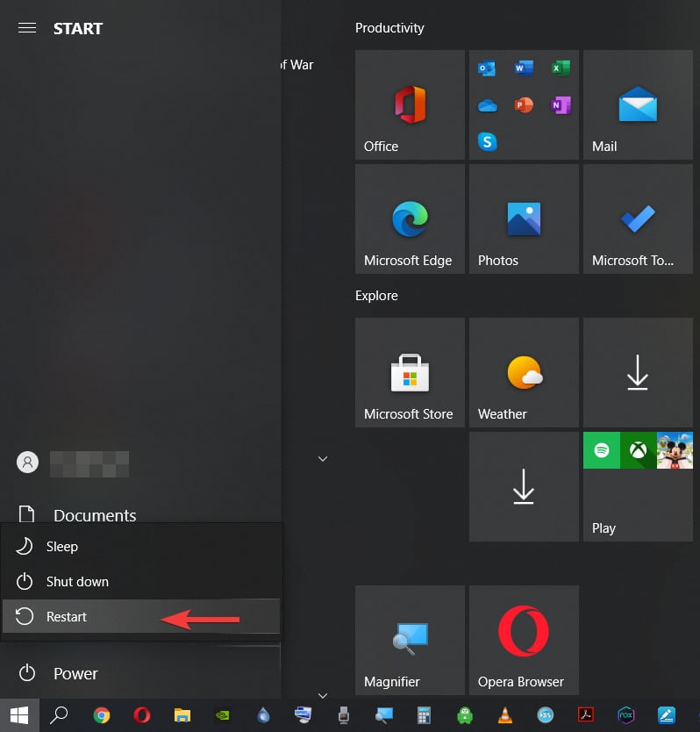Image resolution: width=700 pixels, height=732 pixels.
Task: Expand the START hamburger menu
Action: [x=27, y=28]
